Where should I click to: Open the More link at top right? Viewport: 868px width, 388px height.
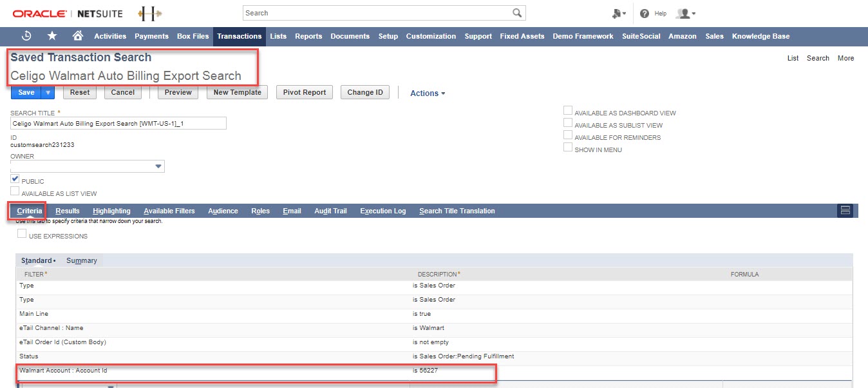click(845, 58)
